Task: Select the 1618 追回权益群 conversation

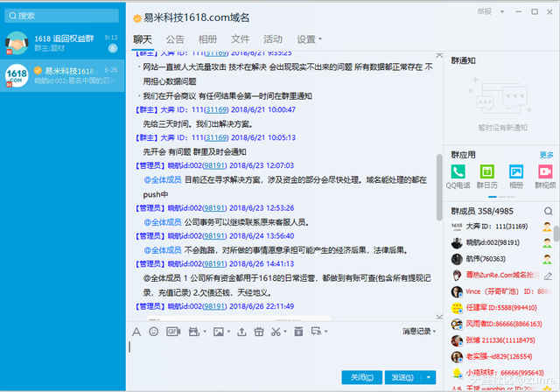Action: 62,43
